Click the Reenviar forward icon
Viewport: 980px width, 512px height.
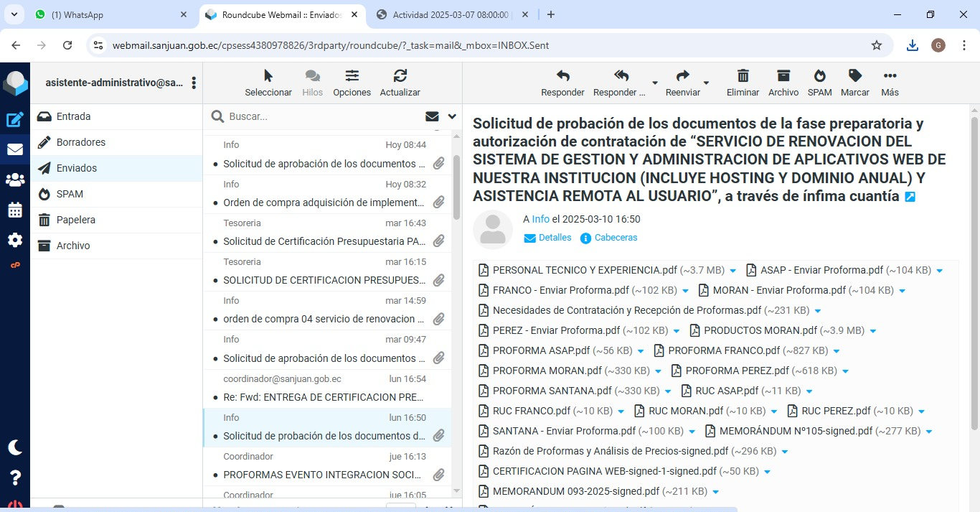click(x=682, y=76)
